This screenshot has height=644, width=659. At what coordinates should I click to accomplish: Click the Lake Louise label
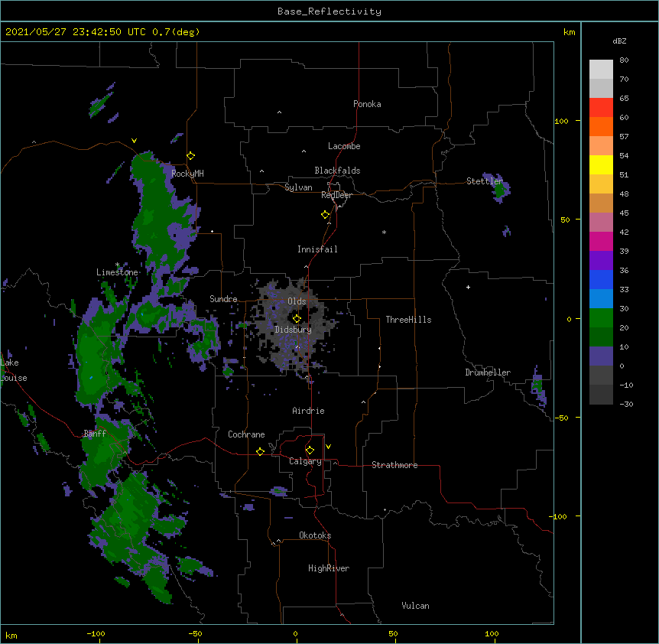pos(12,370)
